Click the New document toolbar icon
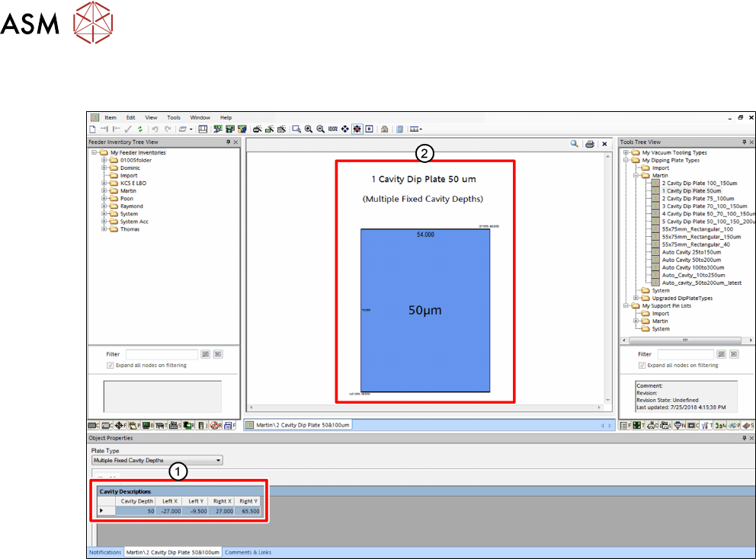Viewport: 756px width, 559px height. tap(92, 129)
